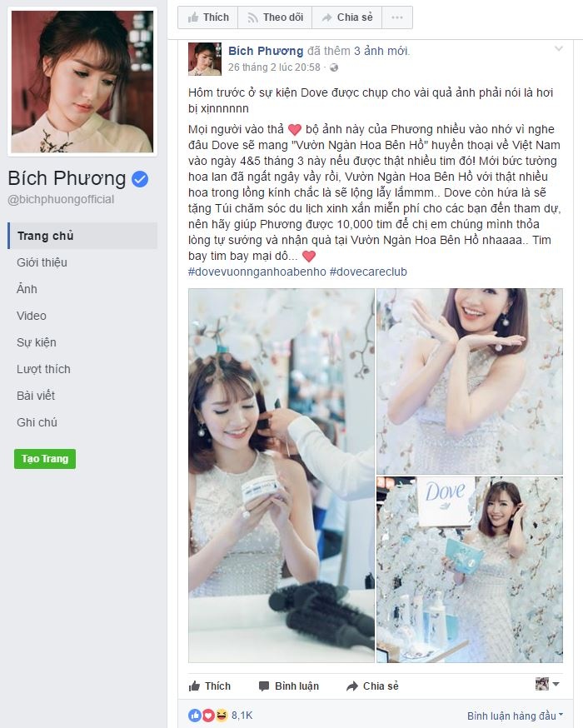Like the post with bottom Thích button

[x=210, y=686]
